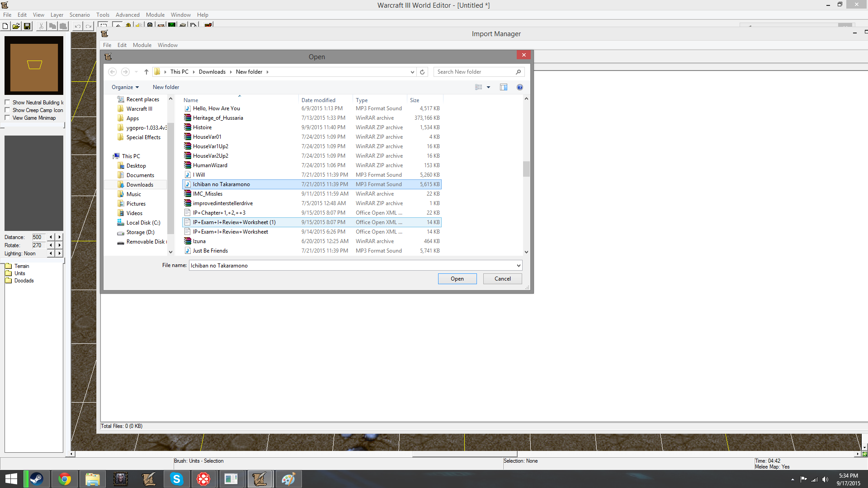Open recent locations dropdown arrow
Viewport: 868px width, 488px height.
[x=136, y=72]
